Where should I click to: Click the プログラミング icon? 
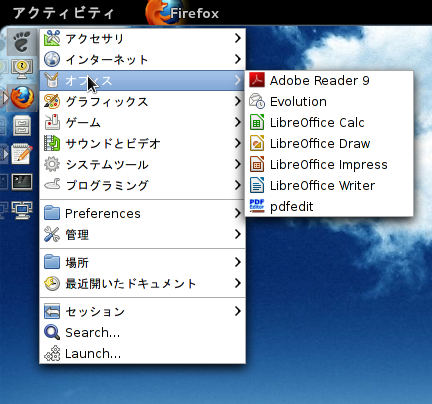(x=52, y=184)
